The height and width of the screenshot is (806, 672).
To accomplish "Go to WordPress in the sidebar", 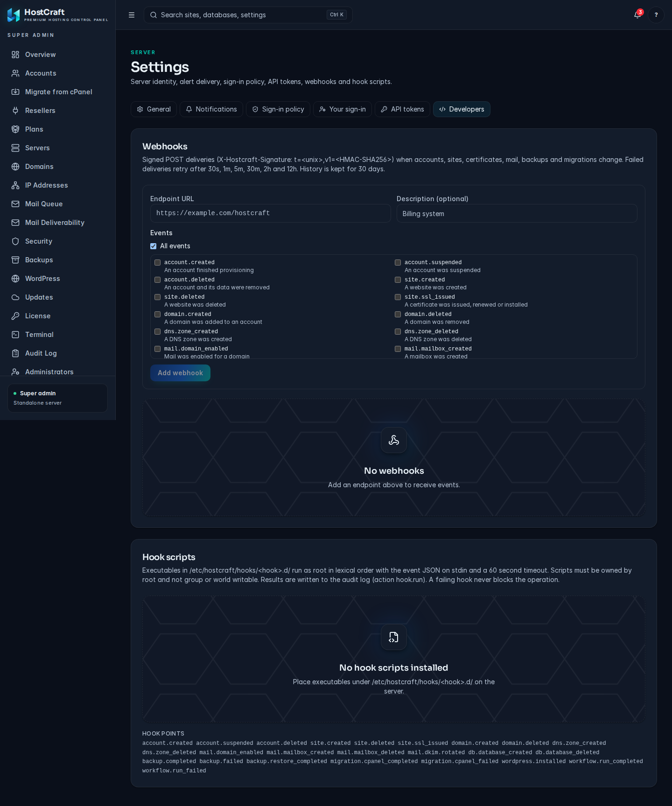I will (x=58, y=279).
